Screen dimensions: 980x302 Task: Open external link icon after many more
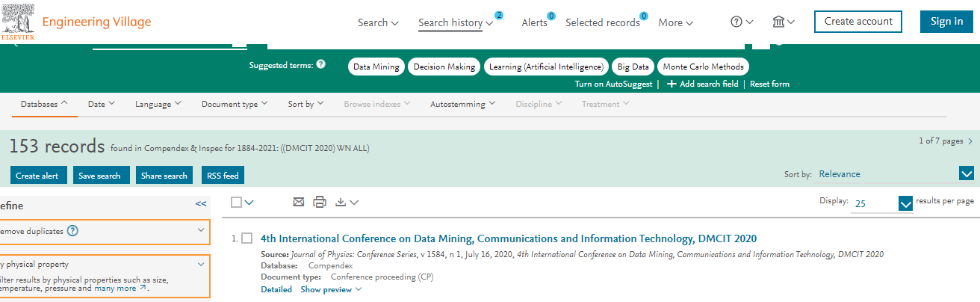point(143,289)
